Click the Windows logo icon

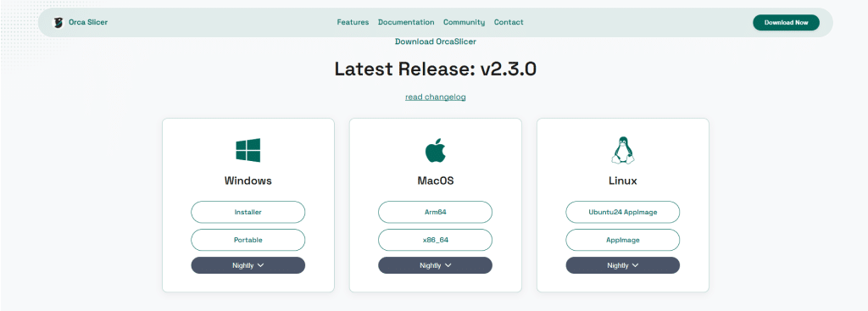click(248, 150)
